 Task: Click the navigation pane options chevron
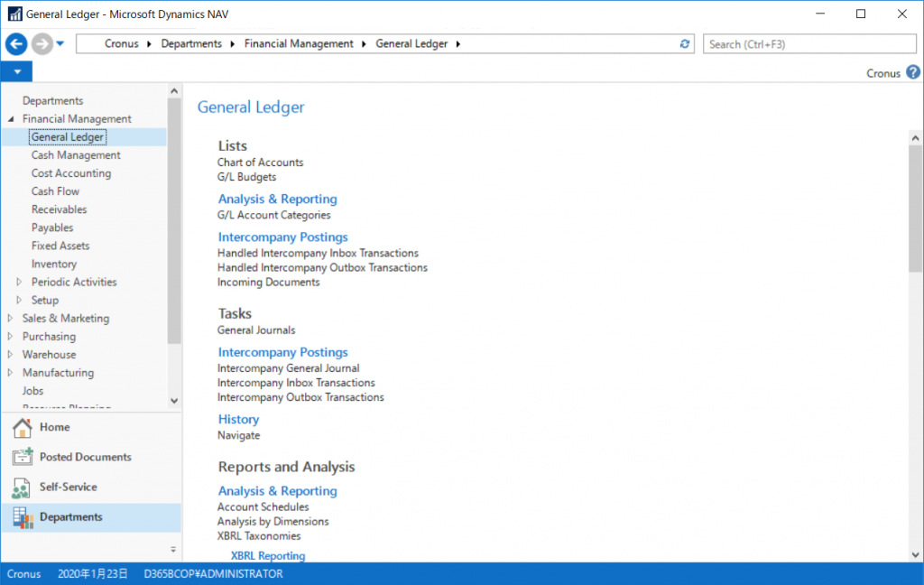[173, 549]
